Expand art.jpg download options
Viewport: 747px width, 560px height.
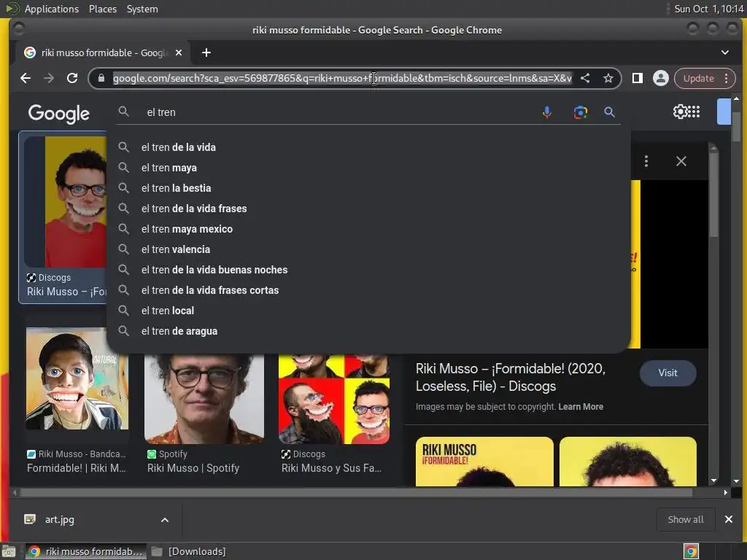pos(165,520)
